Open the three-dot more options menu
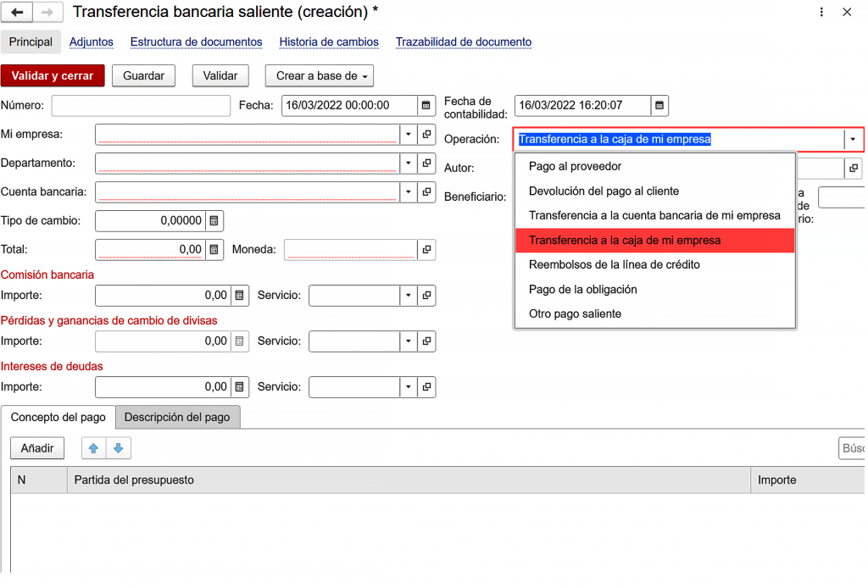The image size is (868, 588). pyautogui.click(x=821, y=12)
